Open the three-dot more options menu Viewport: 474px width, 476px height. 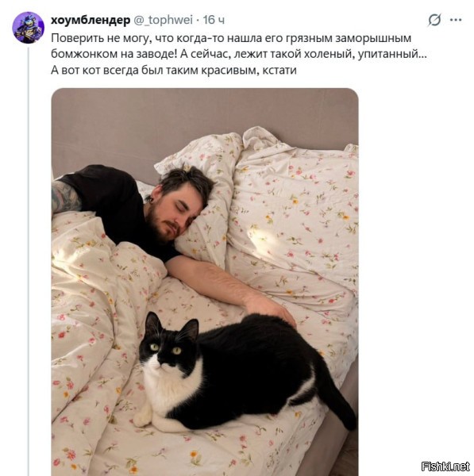(456, 21)
